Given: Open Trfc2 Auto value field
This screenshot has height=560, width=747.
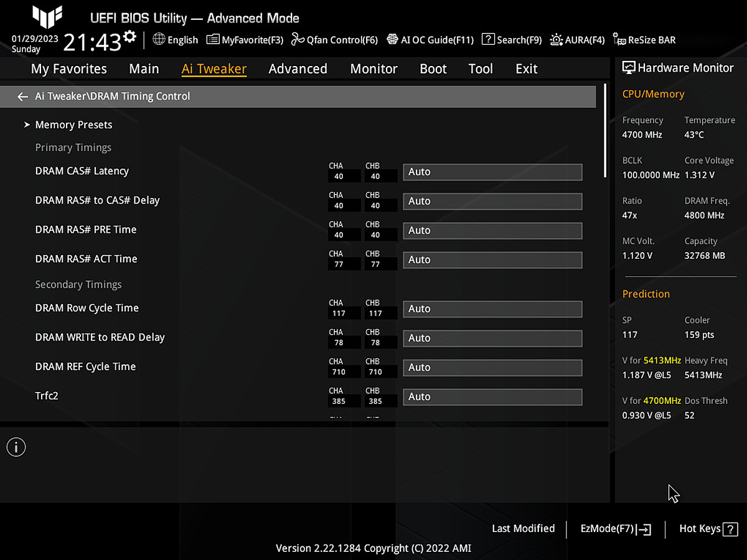Looking at the screenshot, I should (492, 396).
